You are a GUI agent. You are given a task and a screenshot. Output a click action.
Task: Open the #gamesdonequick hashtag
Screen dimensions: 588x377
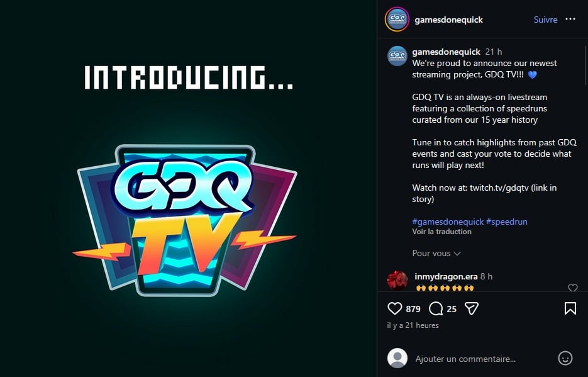click(448, 222)
